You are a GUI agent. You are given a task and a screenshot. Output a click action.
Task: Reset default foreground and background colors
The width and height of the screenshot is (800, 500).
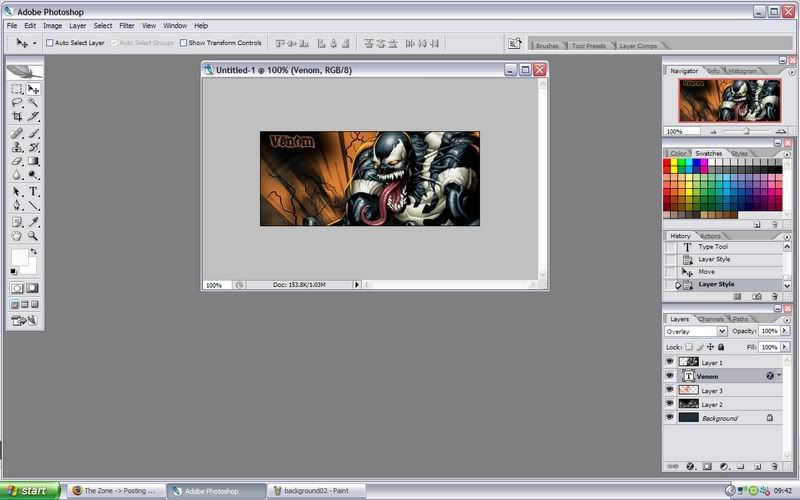[x=13, y=271]
